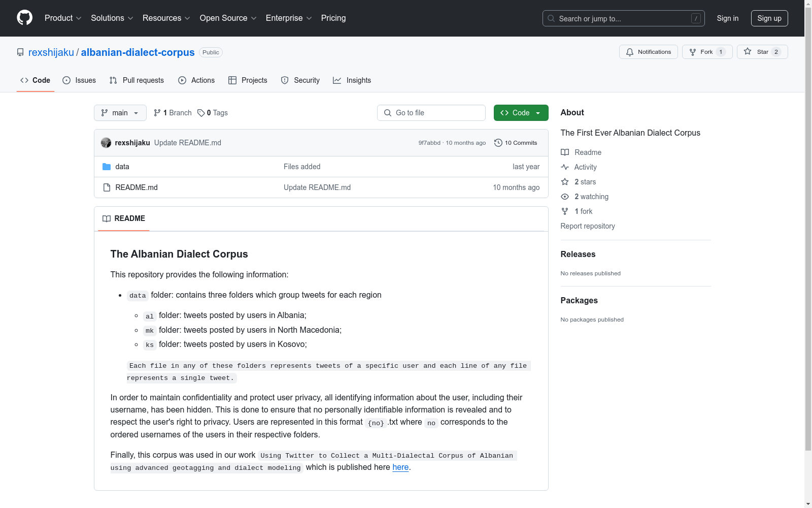Click the Sign up button

[769, 18]
